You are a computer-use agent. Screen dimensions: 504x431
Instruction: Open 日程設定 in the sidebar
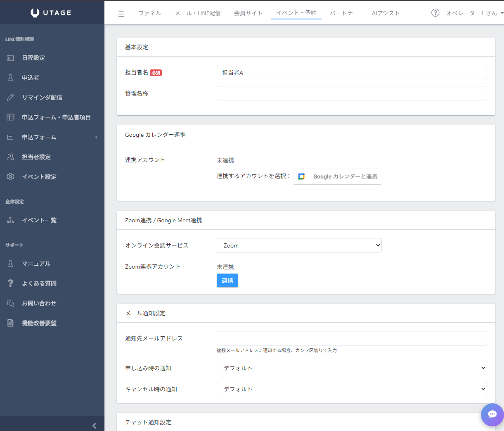point(33,58)
